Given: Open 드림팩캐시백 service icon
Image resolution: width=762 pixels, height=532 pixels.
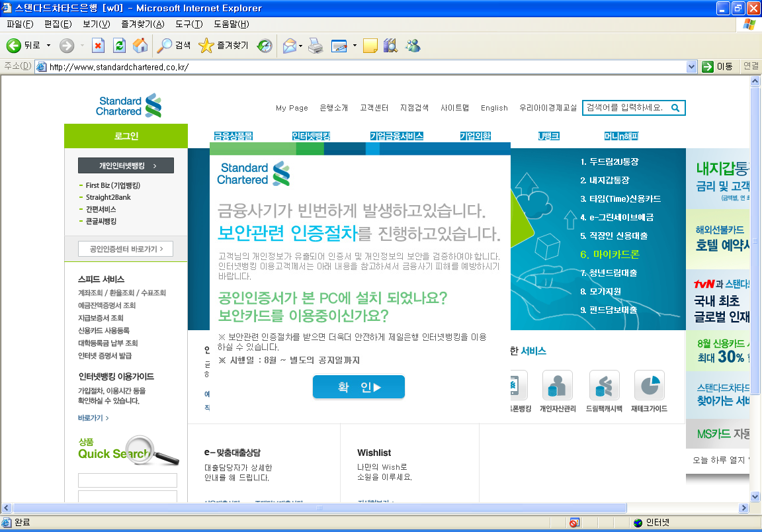Looking at the screenshot, I should coord(604,385).
